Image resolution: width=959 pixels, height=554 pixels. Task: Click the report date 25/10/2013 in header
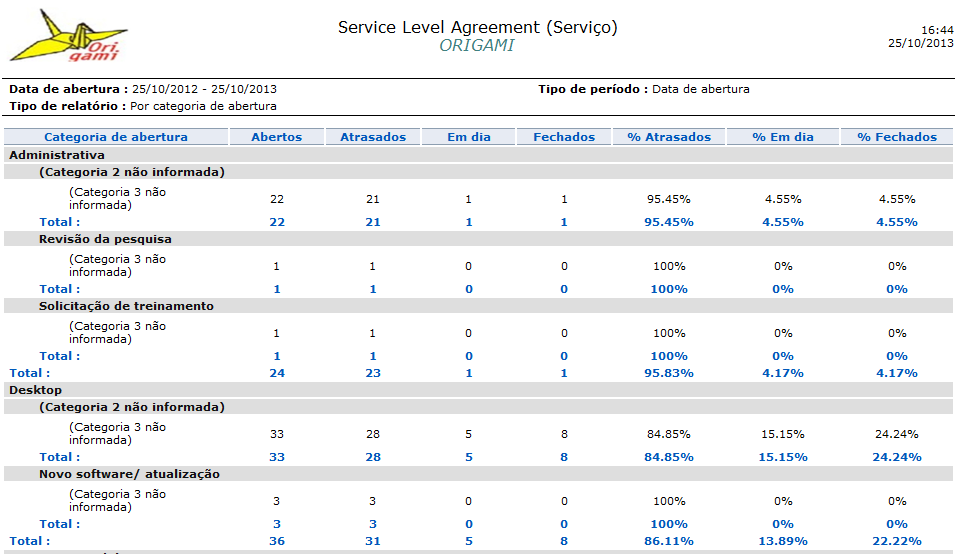click(x=920, y=43)
